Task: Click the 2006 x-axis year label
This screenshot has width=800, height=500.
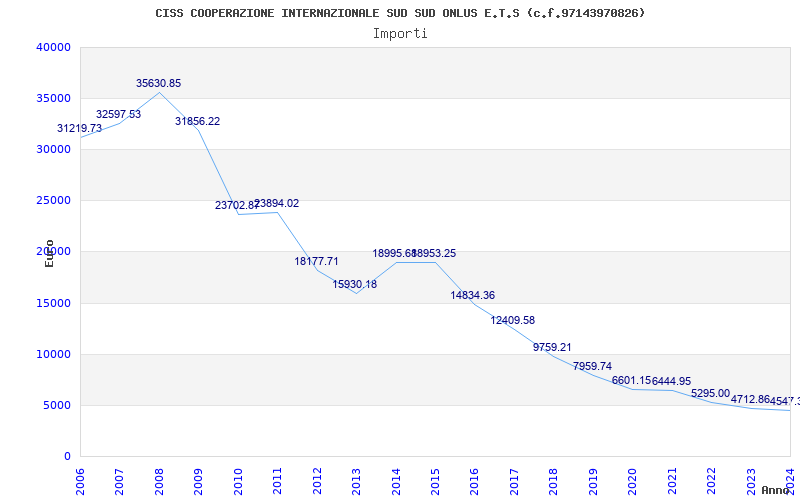Action: tap(80, 481)
